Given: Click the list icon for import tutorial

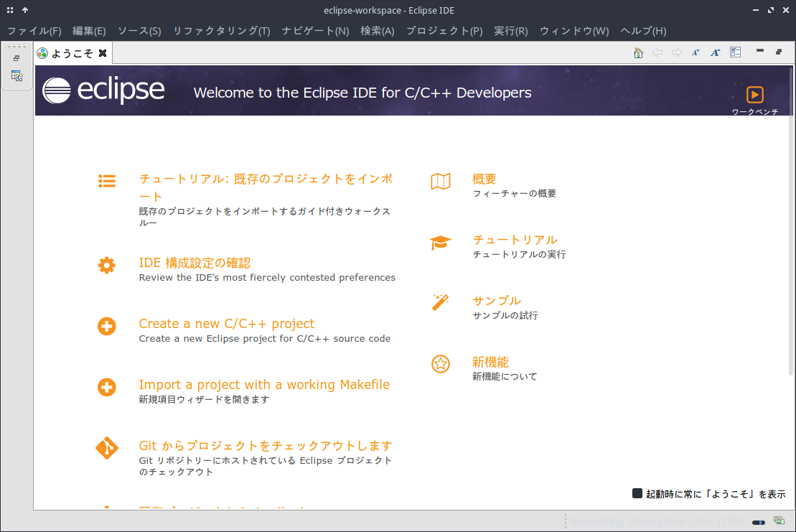Looking at the screenshot, I should coord(107,181).
